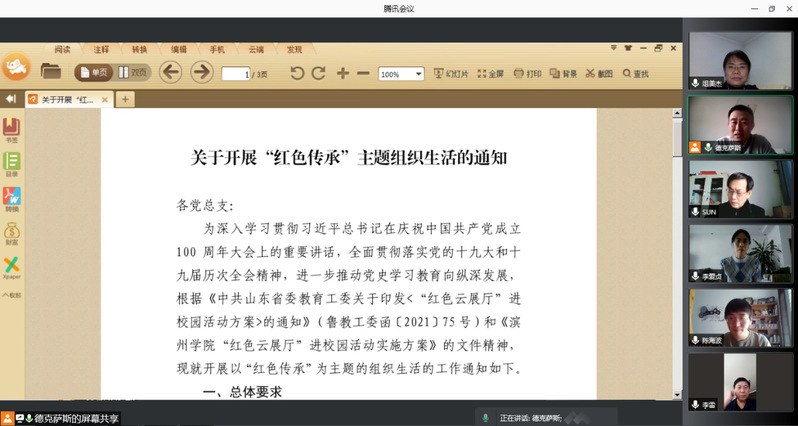798x426 pixels.
Task: Switch to 双页 double page view
Action: [x=132, y=73]
